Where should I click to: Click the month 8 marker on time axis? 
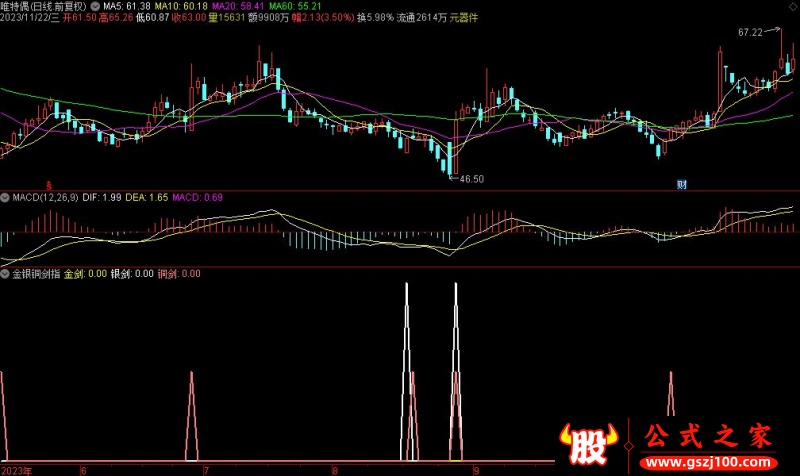pos(335,470)
